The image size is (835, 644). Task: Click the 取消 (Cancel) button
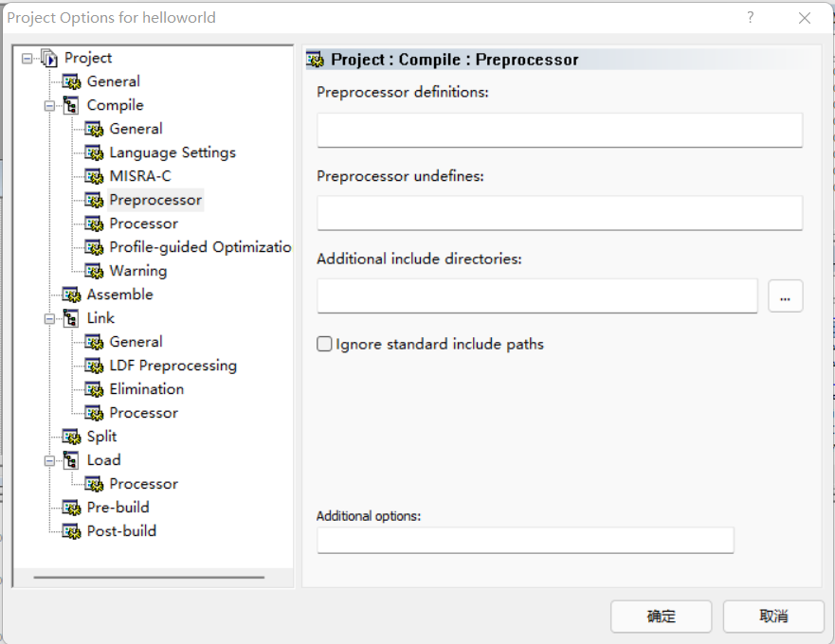pyautogui.click(x=773, y=617)
